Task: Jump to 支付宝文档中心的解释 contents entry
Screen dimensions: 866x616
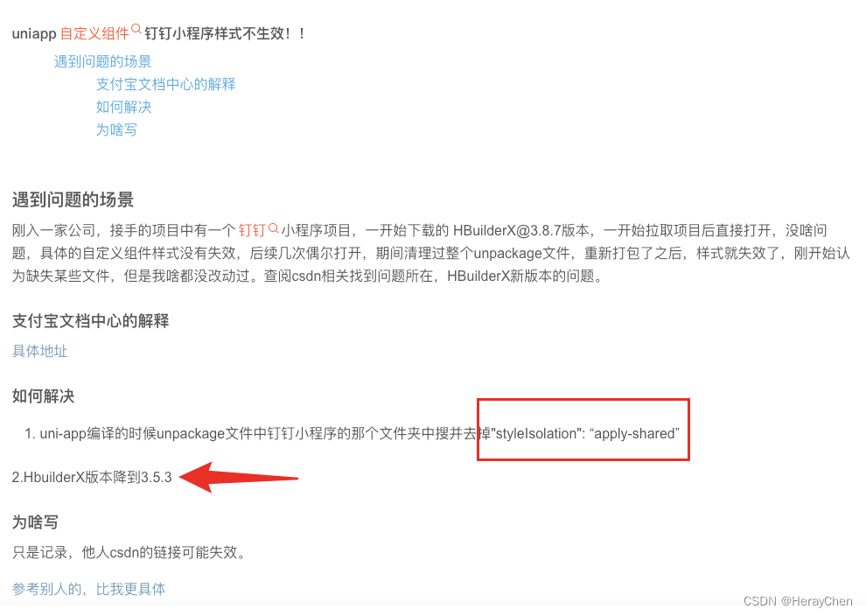Action: pos(165,84)
